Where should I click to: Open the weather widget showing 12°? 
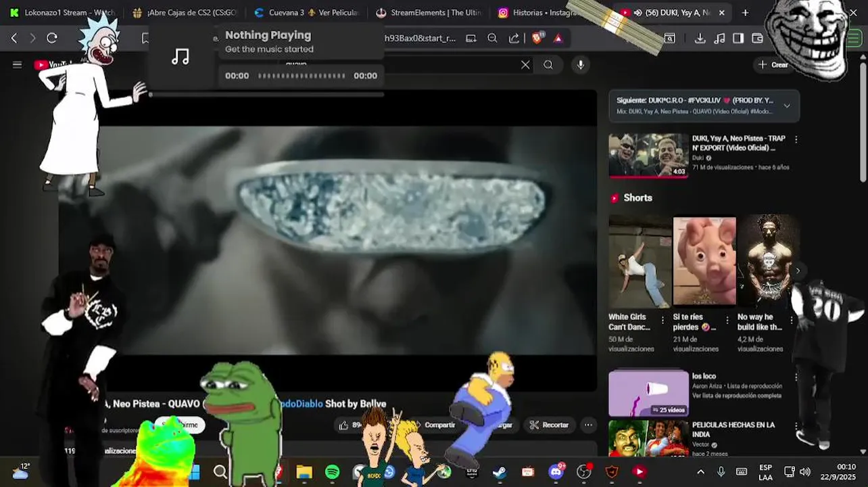(x=20, y=471)
